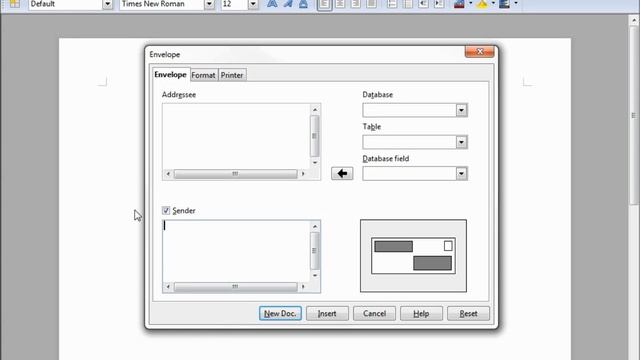Screen dimensions: 640x360
Task: Click the Reset button
Action: pos(468,313)
